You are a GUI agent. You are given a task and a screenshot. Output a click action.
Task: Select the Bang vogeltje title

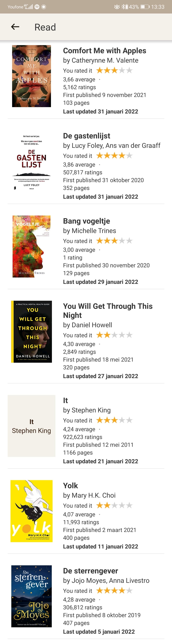click(x=87, y=221)
